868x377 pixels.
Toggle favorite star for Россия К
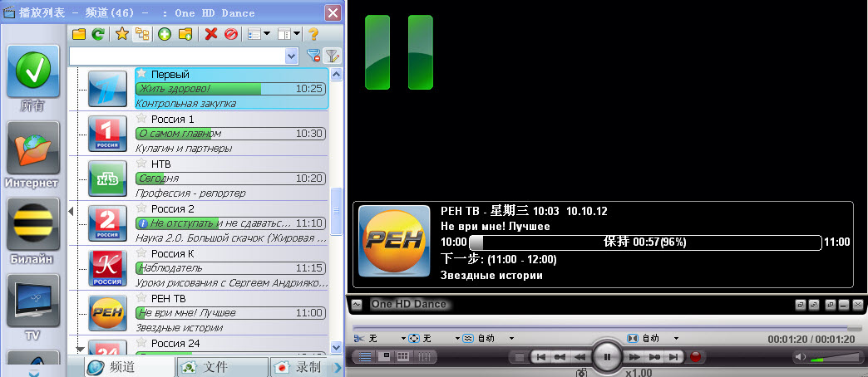point(141,252)
